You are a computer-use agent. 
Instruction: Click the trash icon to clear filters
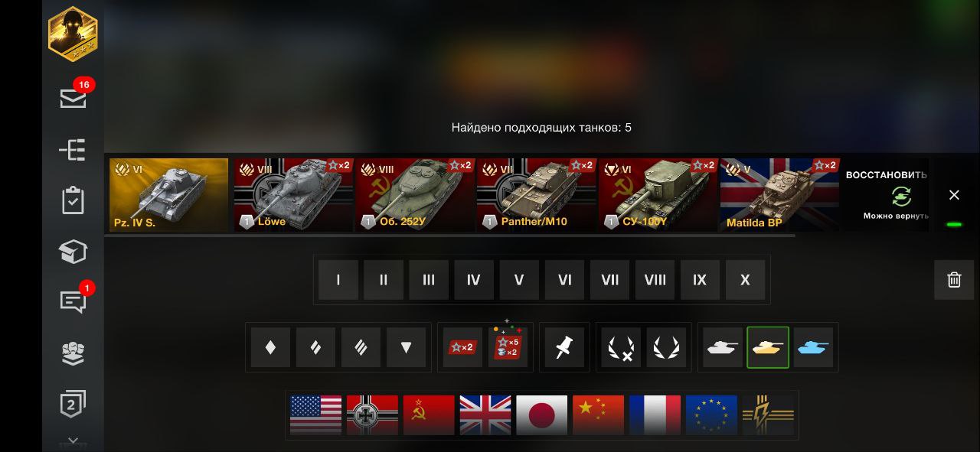[954, 279]
